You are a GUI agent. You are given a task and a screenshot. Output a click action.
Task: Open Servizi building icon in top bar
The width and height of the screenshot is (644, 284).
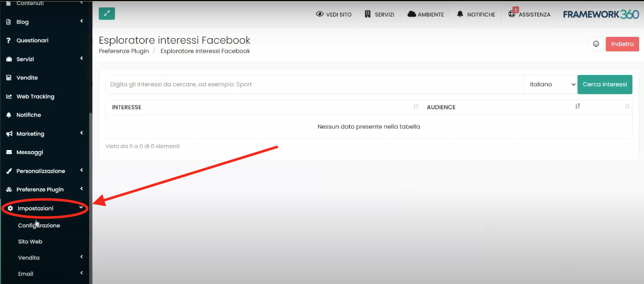tap(368, 14)
